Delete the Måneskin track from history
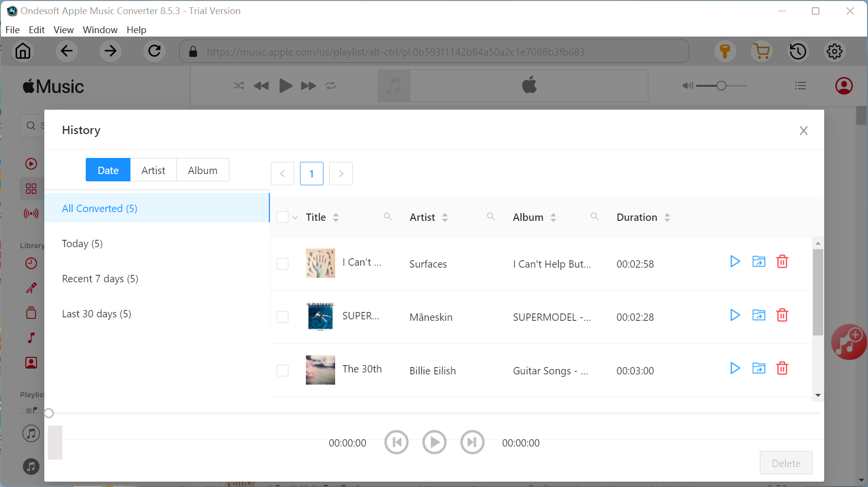 click(x=782, y=315)
